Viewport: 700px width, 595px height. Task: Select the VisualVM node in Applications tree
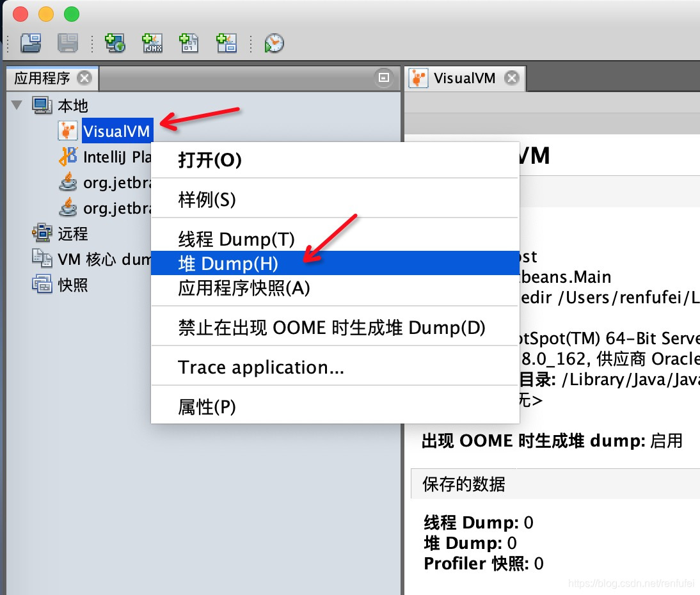click(117, 131)
